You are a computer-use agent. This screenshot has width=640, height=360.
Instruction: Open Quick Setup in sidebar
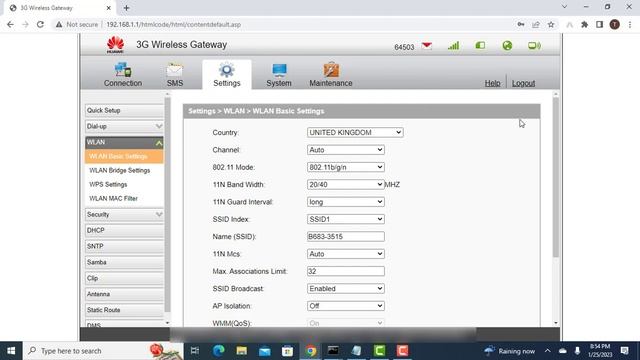click(x=124, y=111)
